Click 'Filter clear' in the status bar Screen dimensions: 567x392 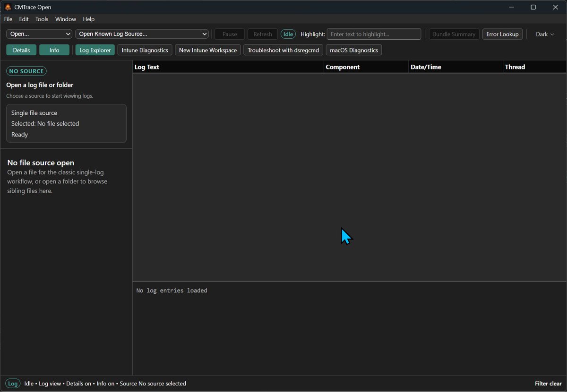coord(548,383)
